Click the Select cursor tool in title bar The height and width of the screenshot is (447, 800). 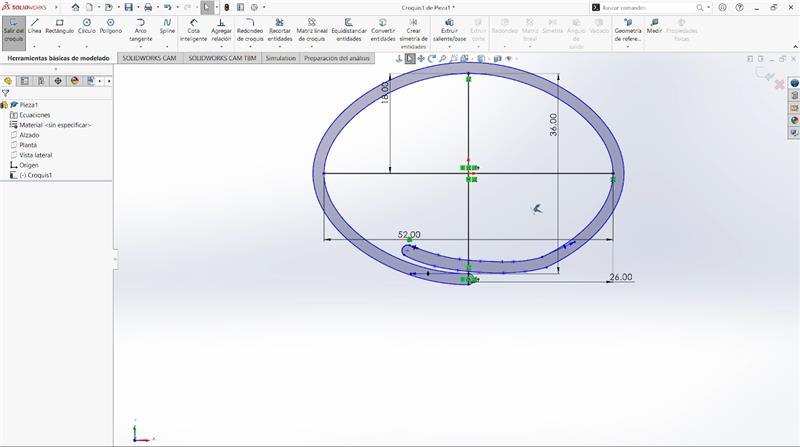click(x=207, y=8)
